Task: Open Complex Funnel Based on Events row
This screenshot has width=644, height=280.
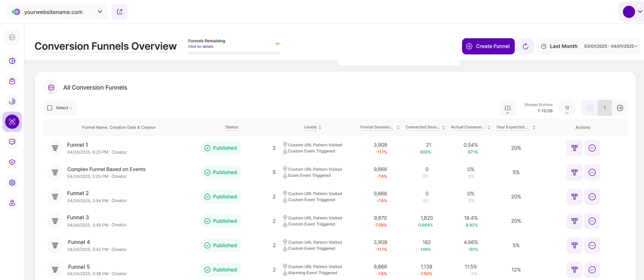Action: pos(106,169)
